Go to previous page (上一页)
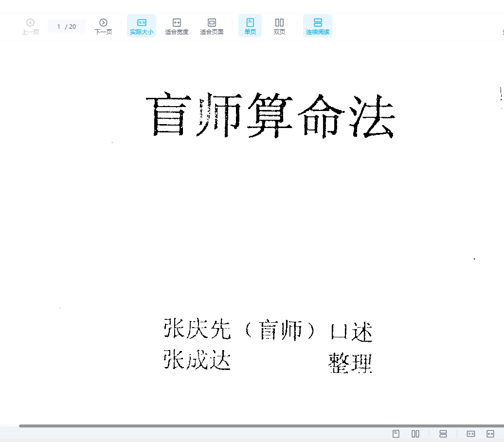Screen dimensions: 504x442 [x=30, y=26]
